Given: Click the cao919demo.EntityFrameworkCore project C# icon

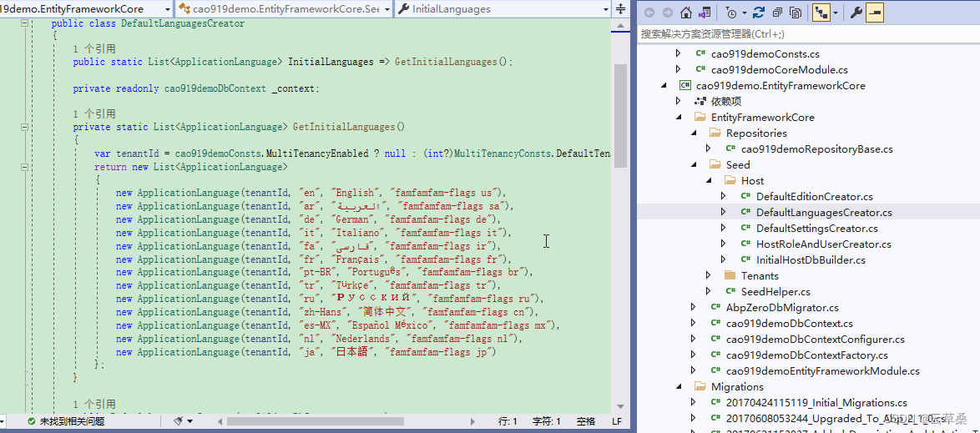Looking at the screenshot, I should (685, 86).
